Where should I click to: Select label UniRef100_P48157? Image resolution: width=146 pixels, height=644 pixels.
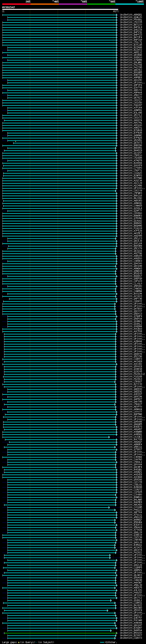tap(131, 593)
